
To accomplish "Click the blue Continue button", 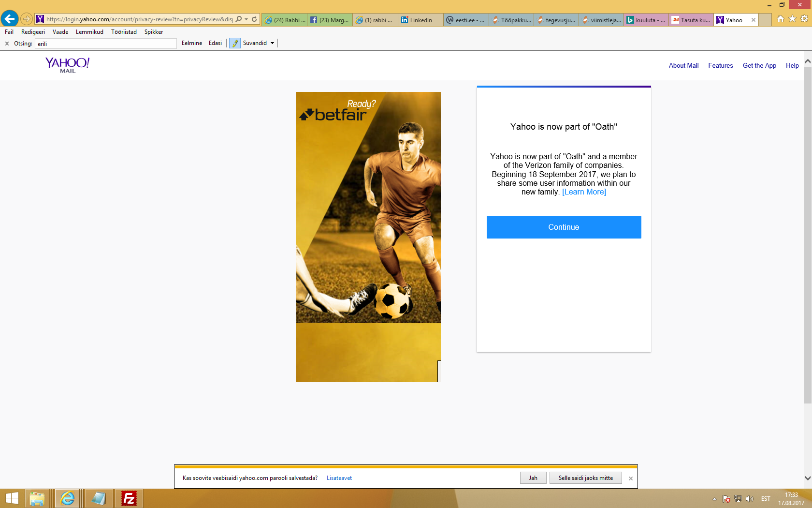I will coord(564,227).
